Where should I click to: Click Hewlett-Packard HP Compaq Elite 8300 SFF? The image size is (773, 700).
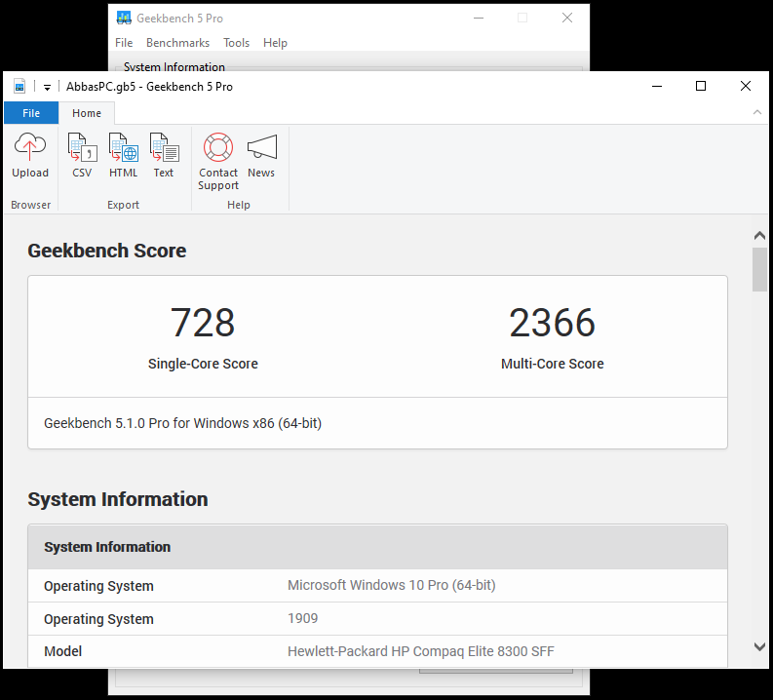pos(421,651)
